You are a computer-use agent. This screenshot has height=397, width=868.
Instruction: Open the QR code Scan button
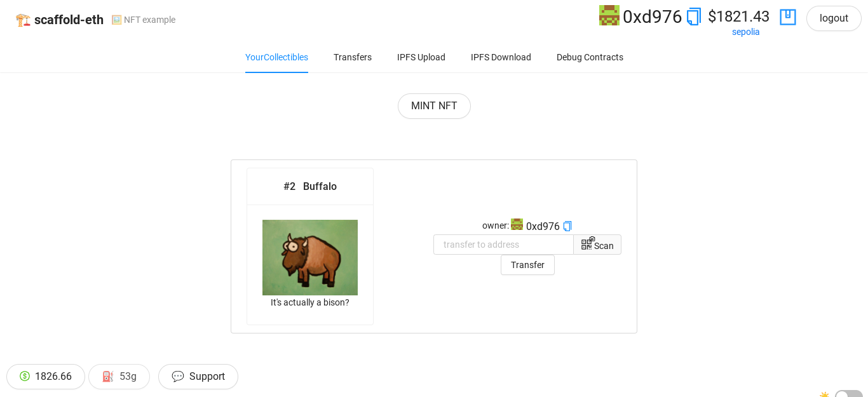597,245
